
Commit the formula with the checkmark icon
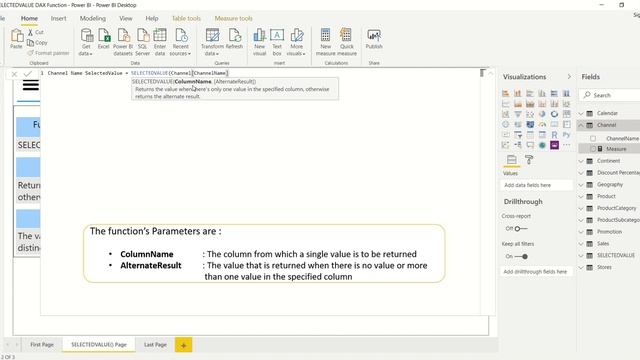[27, 73]
